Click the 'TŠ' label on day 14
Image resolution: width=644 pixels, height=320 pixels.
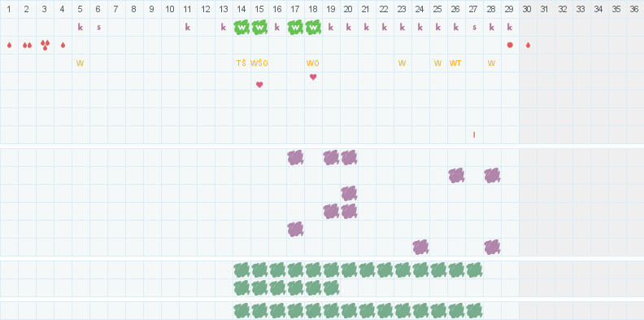[241, 64]
